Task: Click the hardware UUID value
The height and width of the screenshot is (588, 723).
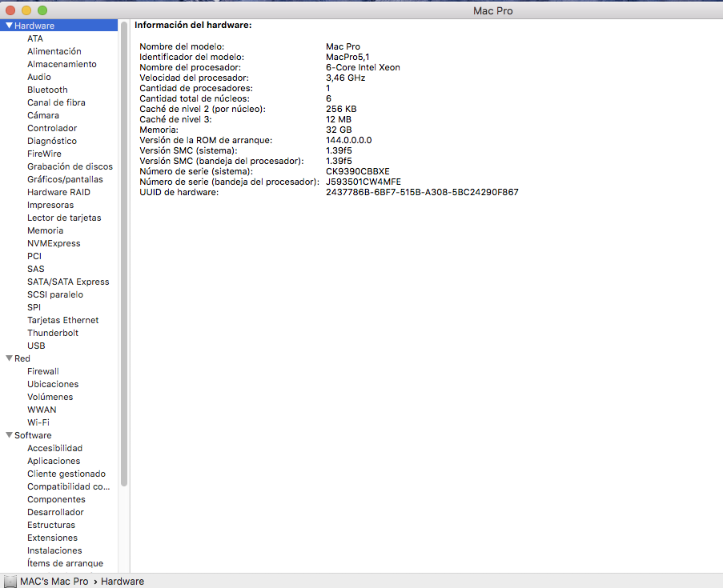Action: [x=422, y=192]
